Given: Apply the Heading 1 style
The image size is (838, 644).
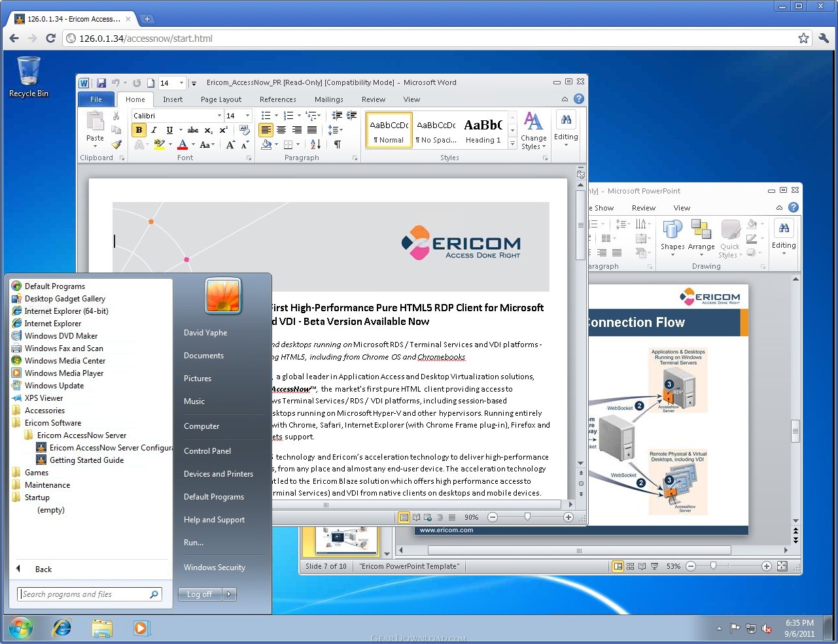Looking at the screenshot, I should pyautogui.click(x=483, y=129).
